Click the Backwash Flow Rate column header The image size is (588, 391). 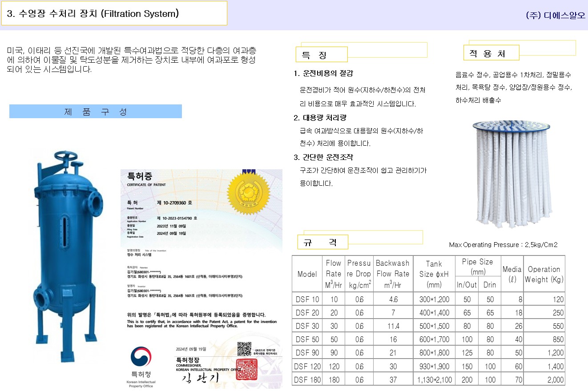[393, 274]
